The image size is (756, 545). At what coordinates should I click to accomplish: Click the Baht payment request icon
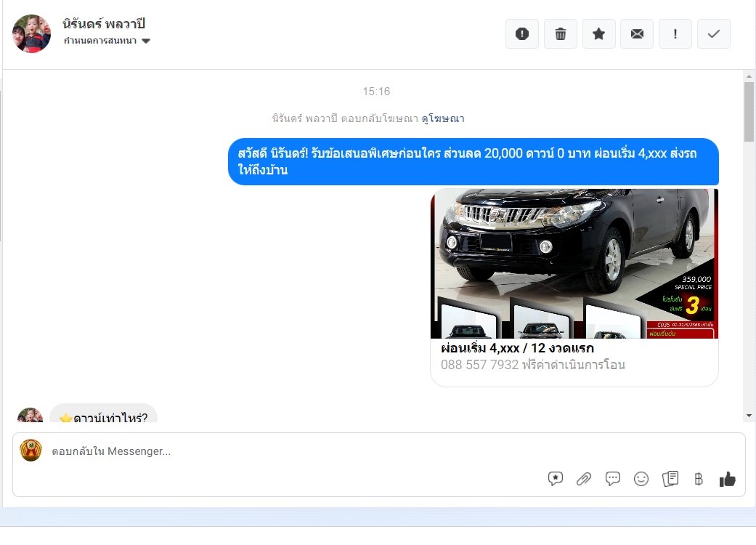699,479
